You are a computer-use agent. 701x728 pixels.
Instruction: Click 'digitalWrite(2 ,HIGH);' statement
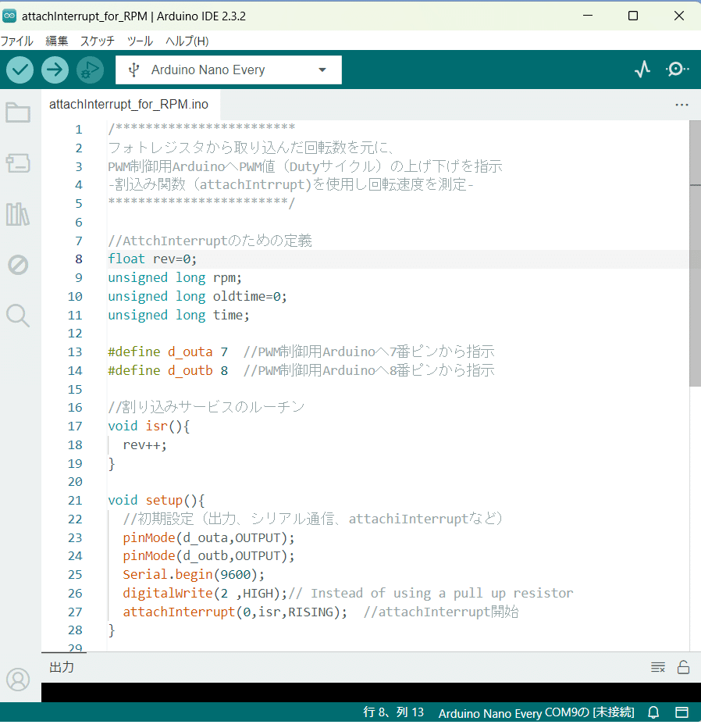pos(205,594)
